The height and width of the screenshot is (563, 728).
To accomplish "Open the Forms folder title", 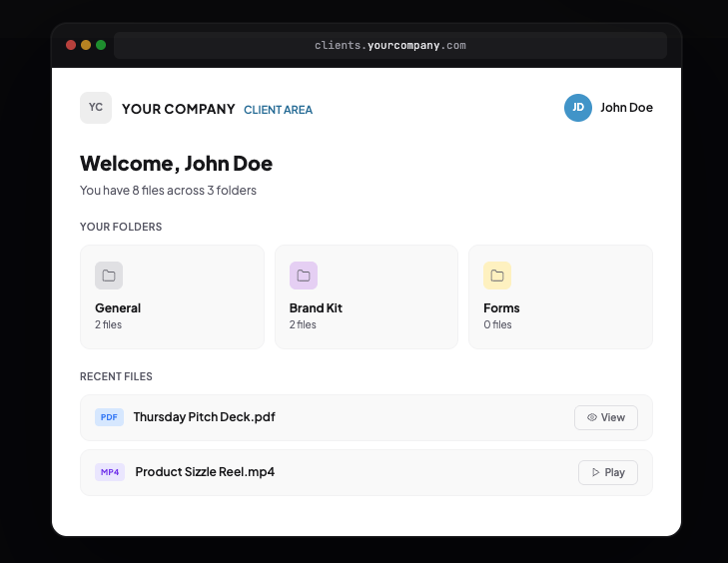I will point(501,308).
